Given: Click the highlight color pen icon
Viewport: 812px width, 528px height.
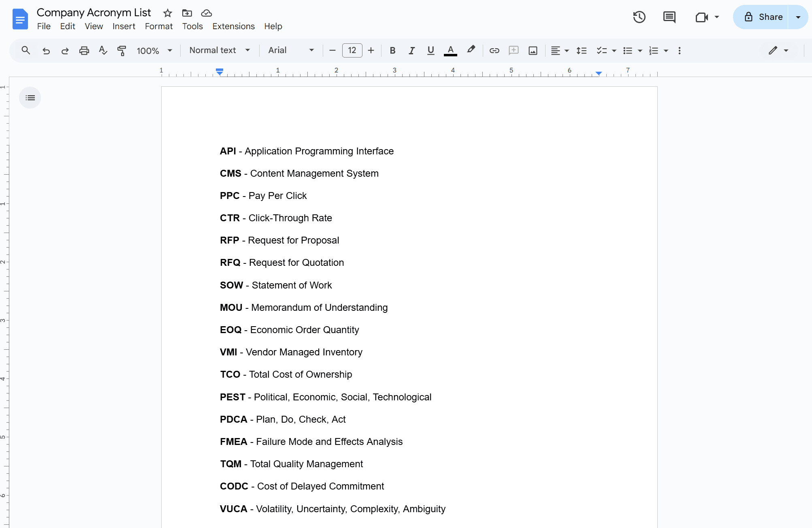Looking at the screenshot, I should point(471,50).
